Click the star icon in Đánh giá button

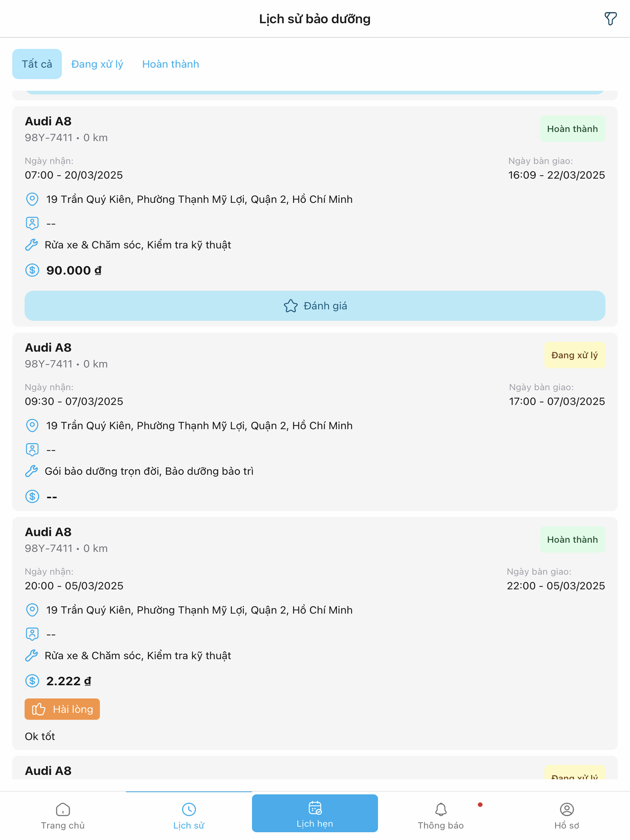click(x=291, y=306)
